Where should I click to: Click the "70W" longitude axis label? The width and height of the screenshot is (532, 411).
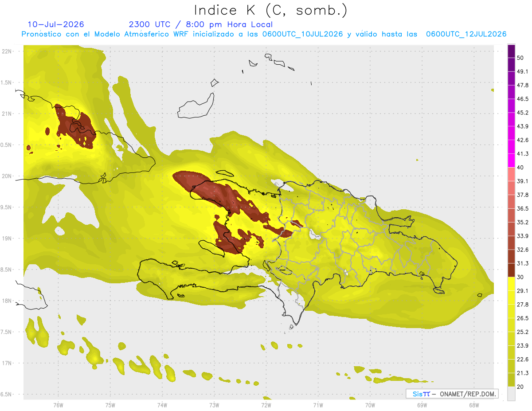[370, 405]
